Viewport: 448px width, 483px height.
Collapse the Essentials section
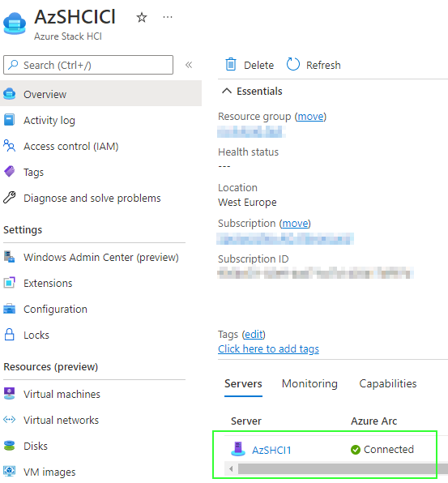point(227,91)
